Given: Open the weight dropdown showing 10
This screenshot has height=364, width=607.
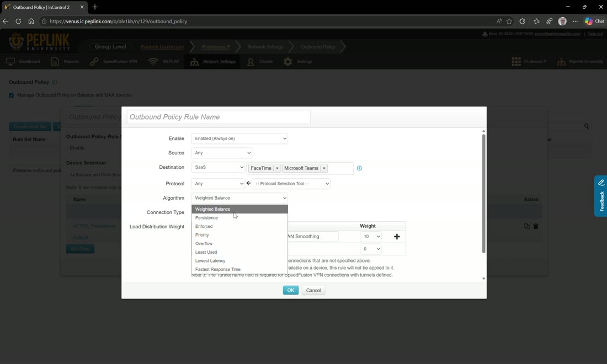Looking at the screenshot, I should (370, 237).
